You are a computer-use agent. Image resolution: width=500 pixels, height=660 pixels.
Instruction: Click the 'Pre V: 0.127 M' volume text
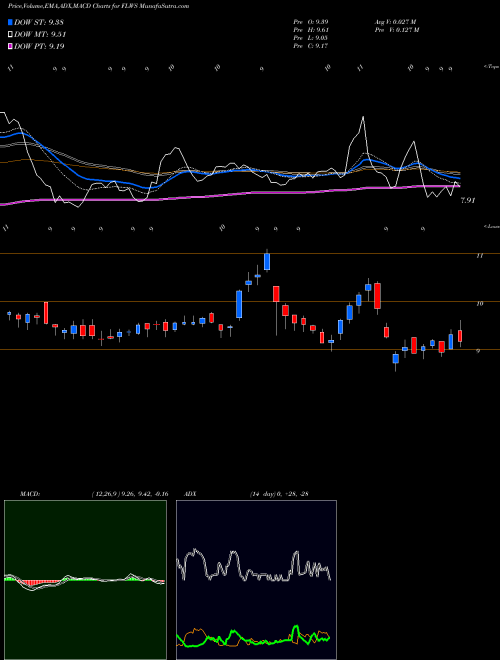pyautogui.click(x=396, y=30)
